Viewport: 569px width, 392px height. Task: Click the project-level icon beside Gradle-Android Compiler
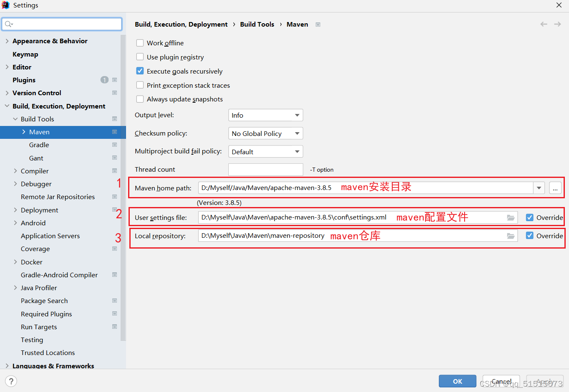(x=114, y=275)
